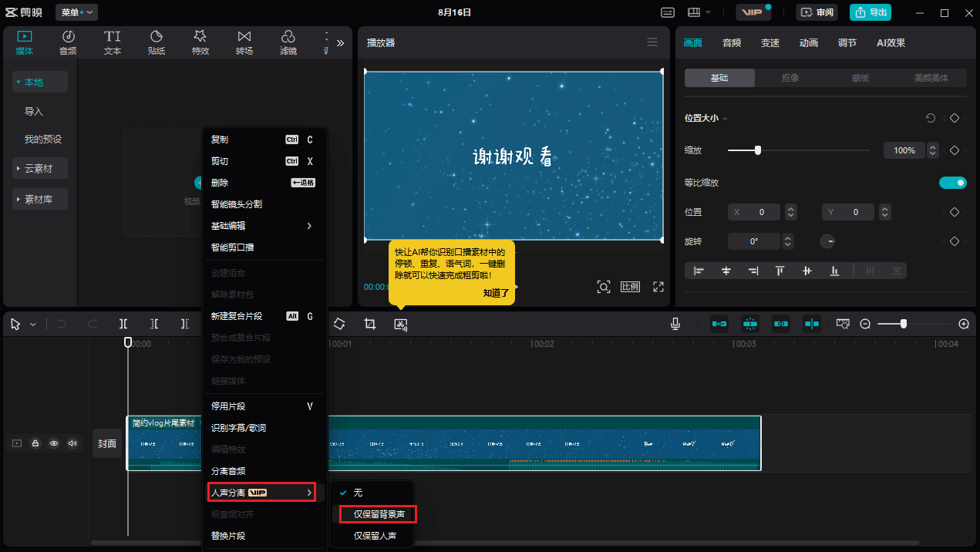The height and width of the screenshot is (552, 980).
Task: Click the 封面 cover thumbnail on timeline
Action: click(x=108, y=443)
